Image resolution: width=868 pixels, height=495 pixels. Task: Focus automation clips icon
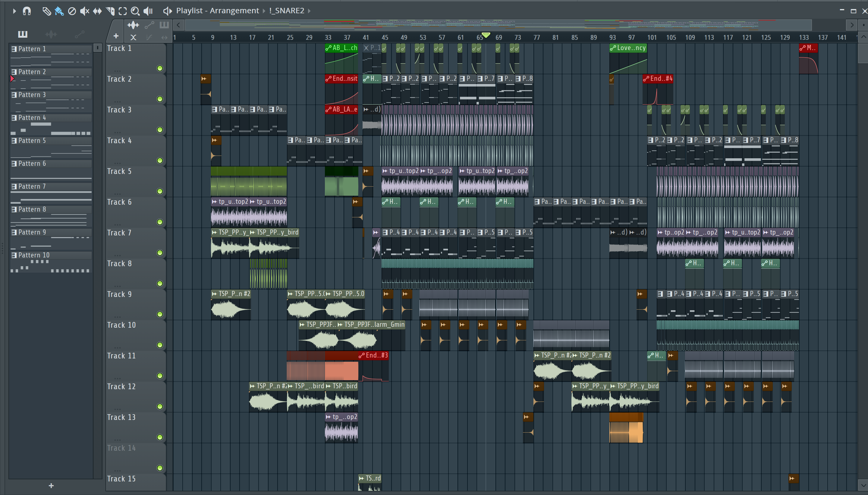tap(149, 25)
